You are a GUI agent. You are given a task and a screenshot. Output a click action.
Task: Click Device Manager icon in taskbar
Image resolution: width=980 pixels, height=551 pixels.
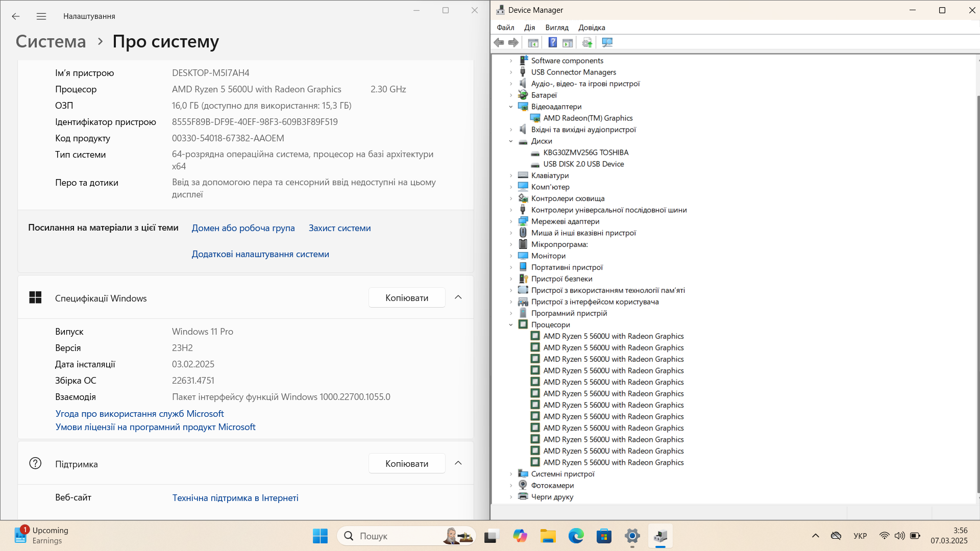point(660,536)
